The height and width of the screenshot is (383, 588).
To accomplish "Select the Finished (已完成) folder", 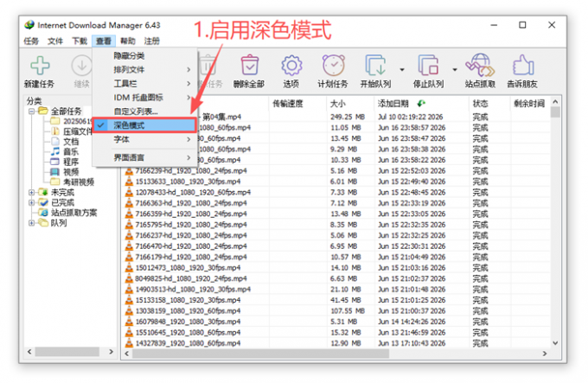I will (62, 202).
